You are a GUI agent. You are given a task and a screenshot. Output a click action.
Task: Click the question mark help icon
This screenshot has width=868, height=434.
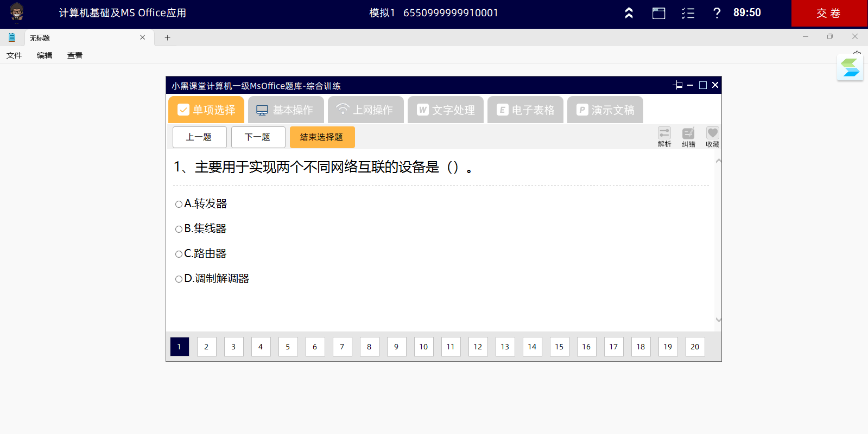[x=717, y=13]
